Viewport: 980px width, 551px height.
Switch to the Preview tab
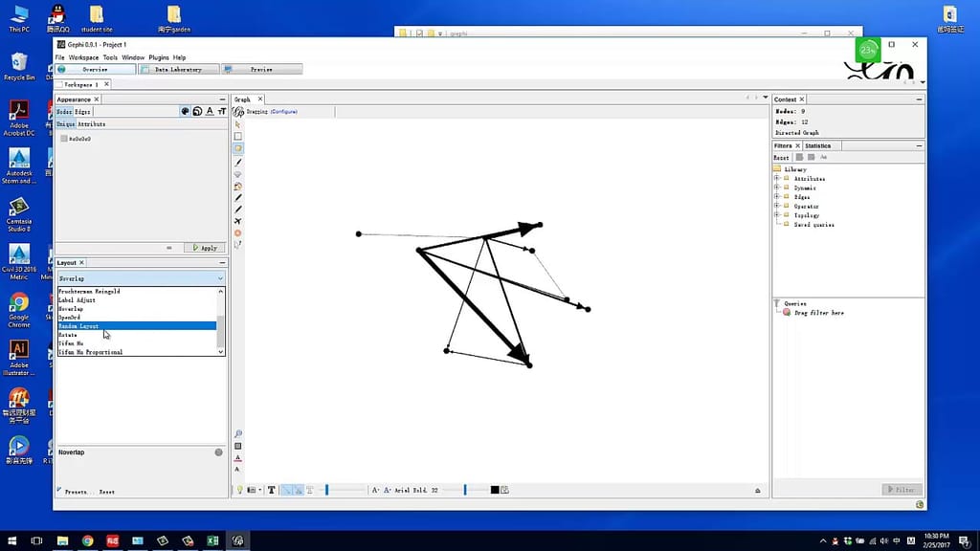(262, 69)
